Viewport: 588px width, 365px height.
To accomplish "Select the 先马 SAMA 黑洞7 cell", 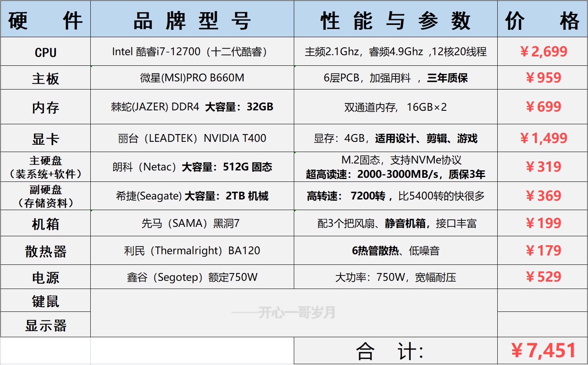I will pos(192,223).
